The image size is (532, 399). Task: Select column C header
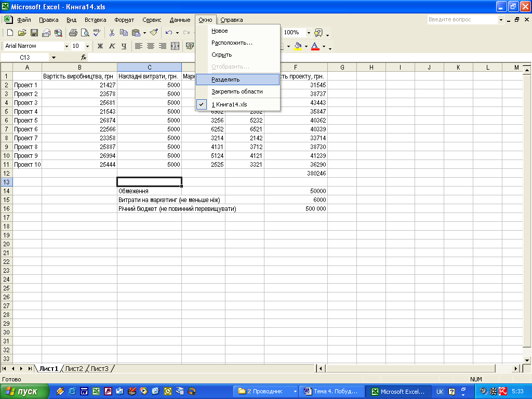[149, 67]
